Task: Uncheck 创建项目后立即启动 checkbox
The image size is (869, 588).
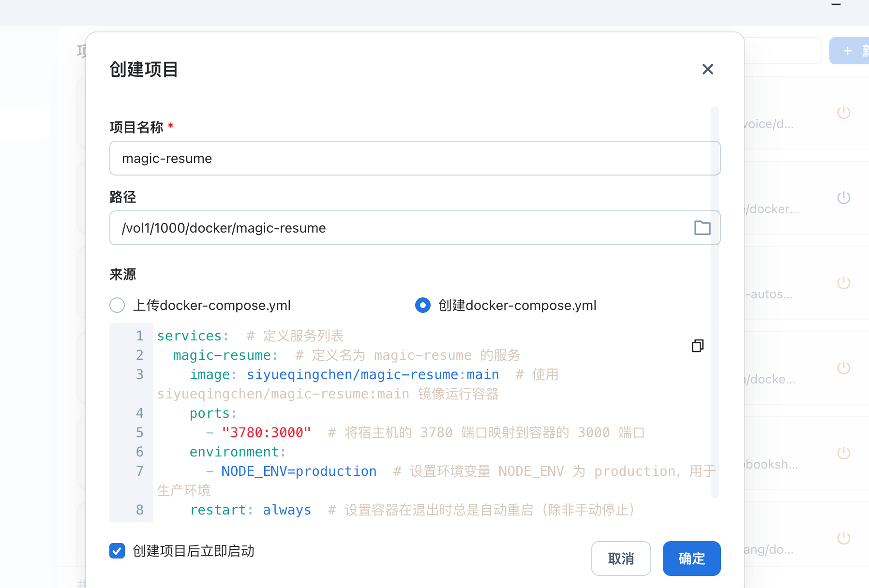Action: coord(117,551)
